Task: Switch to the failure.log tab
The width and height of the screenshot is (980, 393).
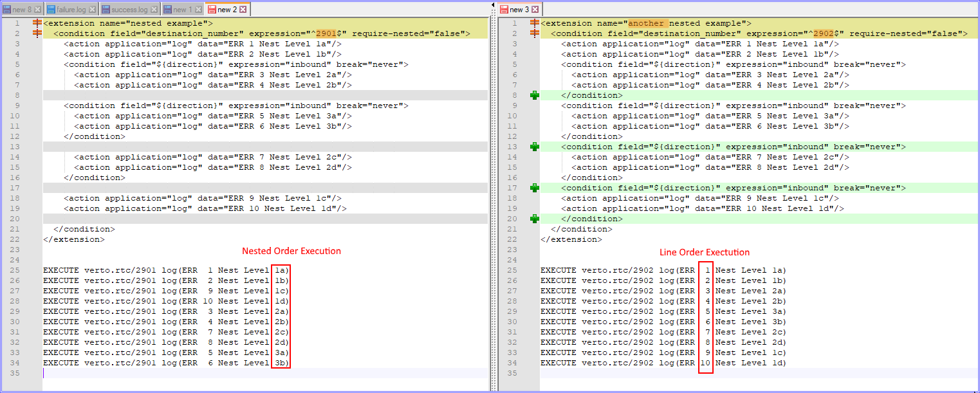Action: (70, 10)
